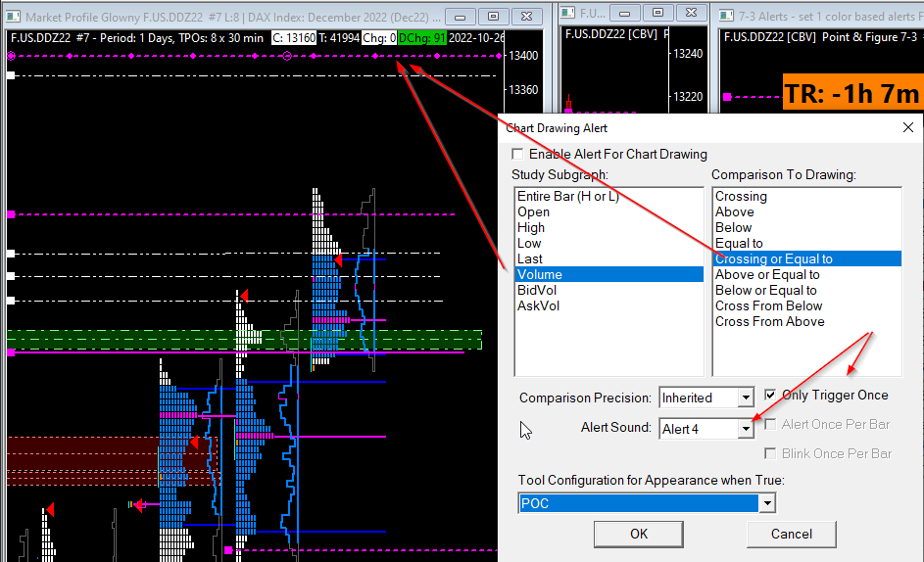Choose Above comparison option

[x=806, y=212]
